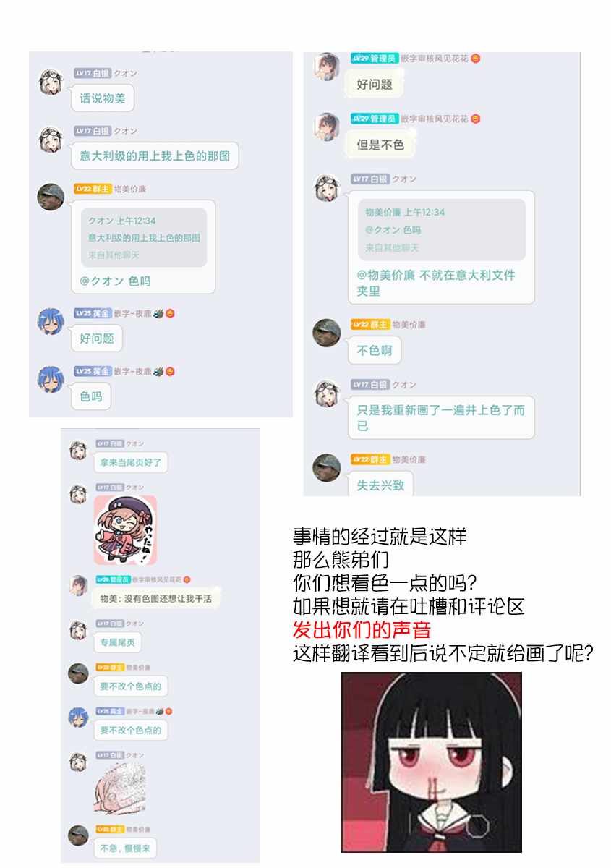Click the LV25 黄金 badge above '色吗' bubble

[93, 371]
